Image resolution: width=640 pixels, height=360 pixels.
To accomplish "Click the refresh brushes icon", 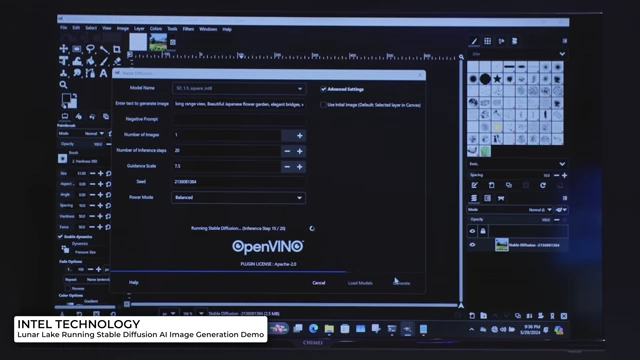I will coord(542,185).
